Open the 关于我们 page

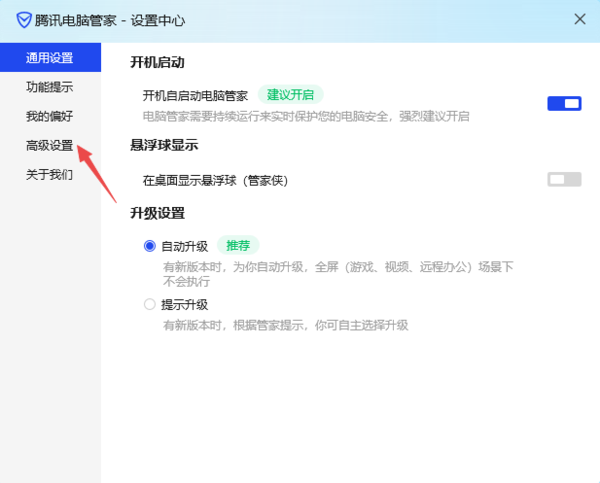pos(49,174)
